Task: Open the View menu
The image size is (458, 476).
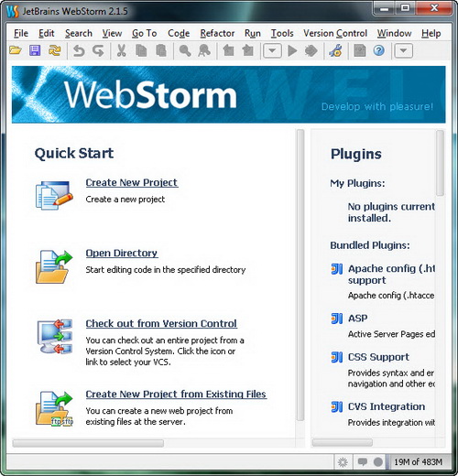Action: tap(112, 33)
